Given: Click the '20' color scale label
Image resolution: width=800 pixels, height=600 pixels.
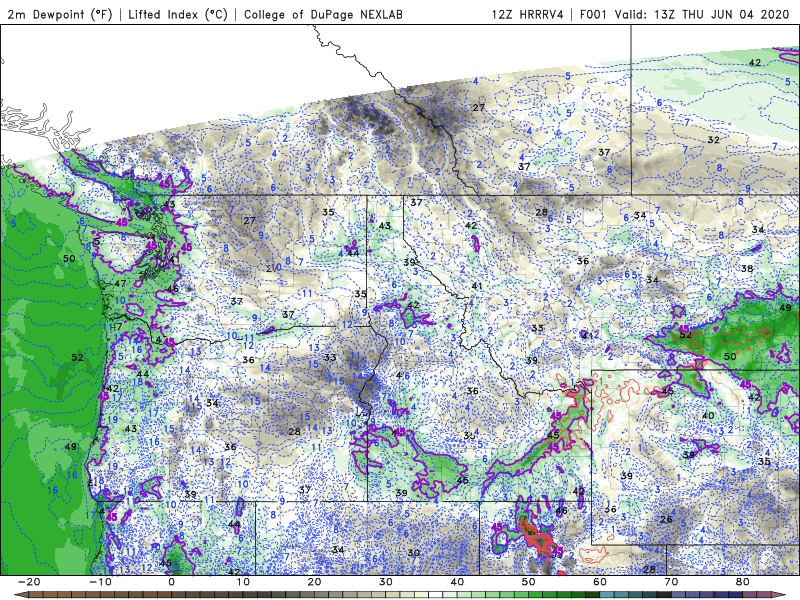Looking at the screenshot, I should [x=314, y=582].
